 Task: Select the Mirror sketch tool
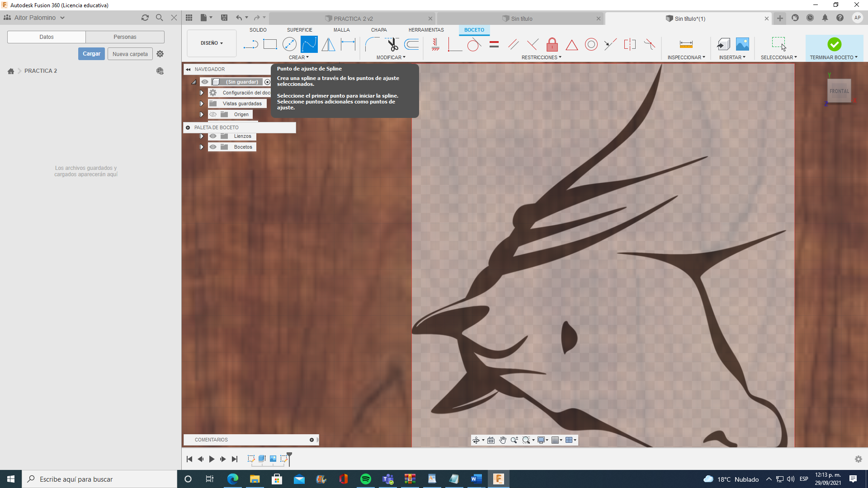329,44
